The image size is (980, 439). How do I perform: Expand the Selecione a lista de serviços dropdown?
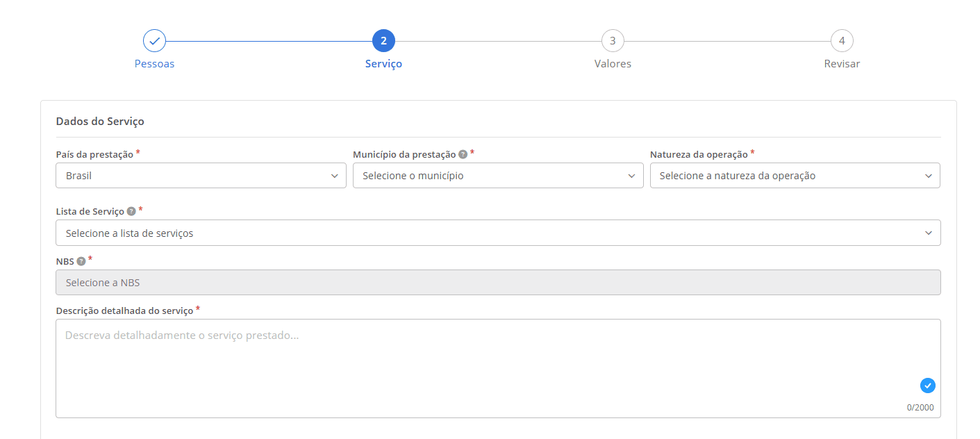[x=498, y=233]
